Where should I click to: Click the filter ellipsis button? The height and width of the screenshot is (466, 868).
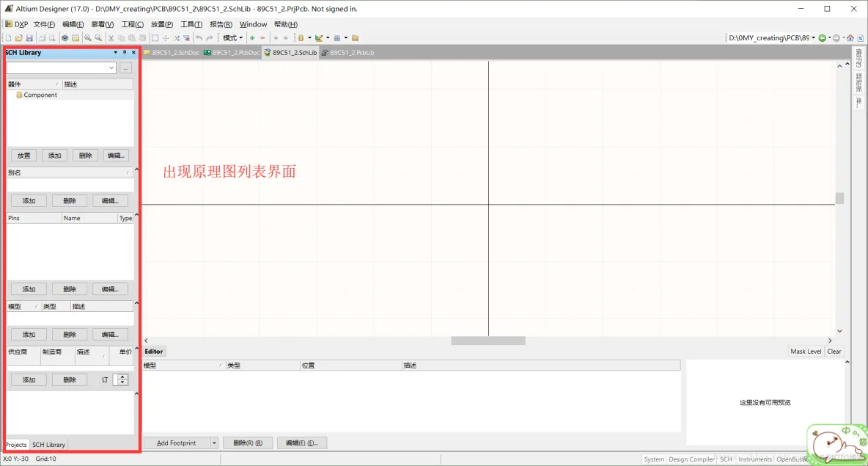coord(125,68)
